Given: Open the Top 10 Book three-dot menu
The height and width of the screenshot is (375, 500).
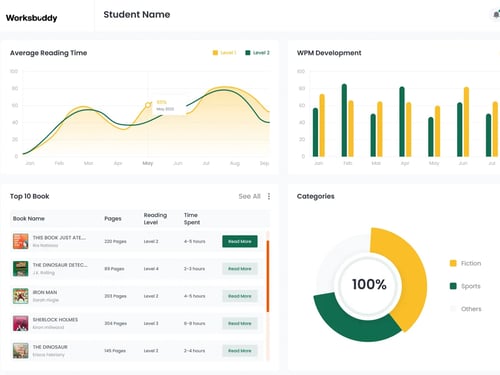Looking at the screenshot, I should tap(269, 196).
